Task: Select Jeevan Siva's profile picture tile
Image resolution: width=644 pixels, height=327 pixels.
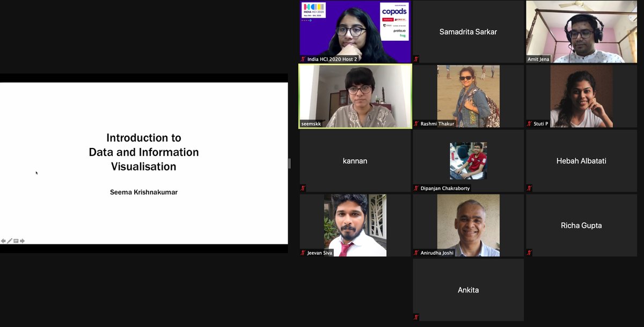Action: [355, 225]
